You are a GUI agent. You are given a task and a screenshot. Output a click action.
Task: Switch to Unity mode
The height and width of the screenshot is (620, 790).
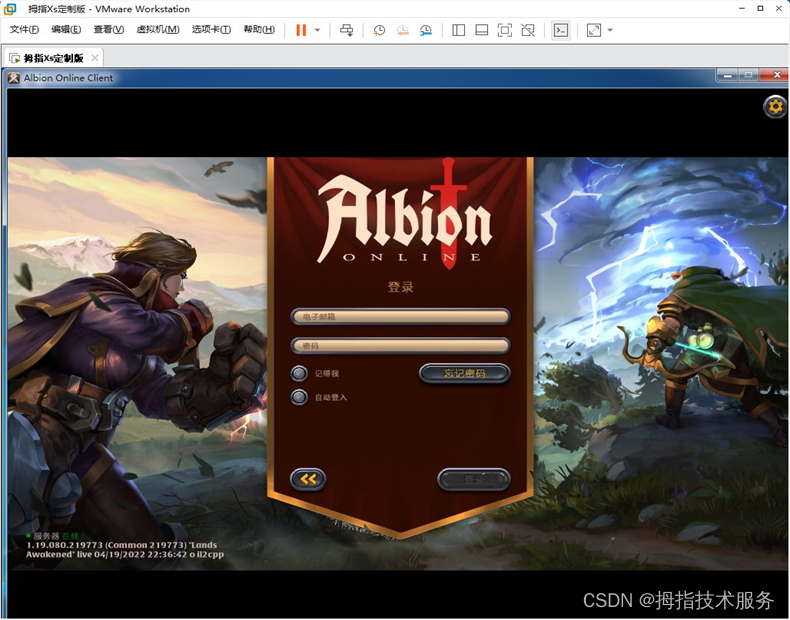click(528, 30)
